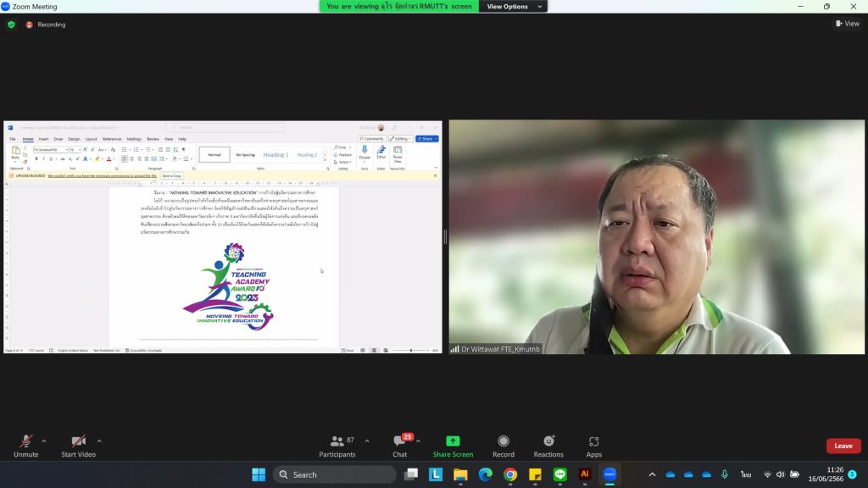Click the Windows taskbar Search box
The height and width of the screenshot is (488, 868).
(x=333, y=474)
